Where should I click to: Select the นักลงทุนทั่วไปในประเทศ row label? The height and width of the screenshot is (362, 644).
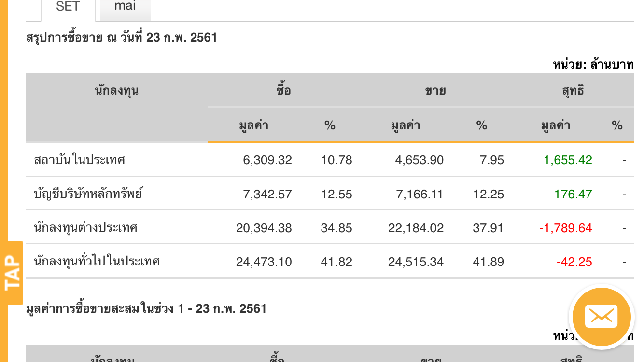click(97, 262)
